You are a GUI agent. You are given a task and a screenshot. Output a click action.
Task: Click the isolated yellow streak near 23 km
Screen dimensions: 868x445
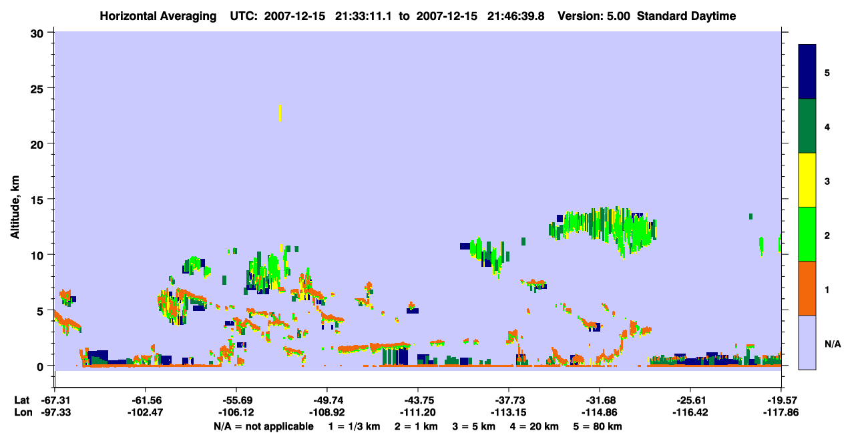click(x=280, y=113)
